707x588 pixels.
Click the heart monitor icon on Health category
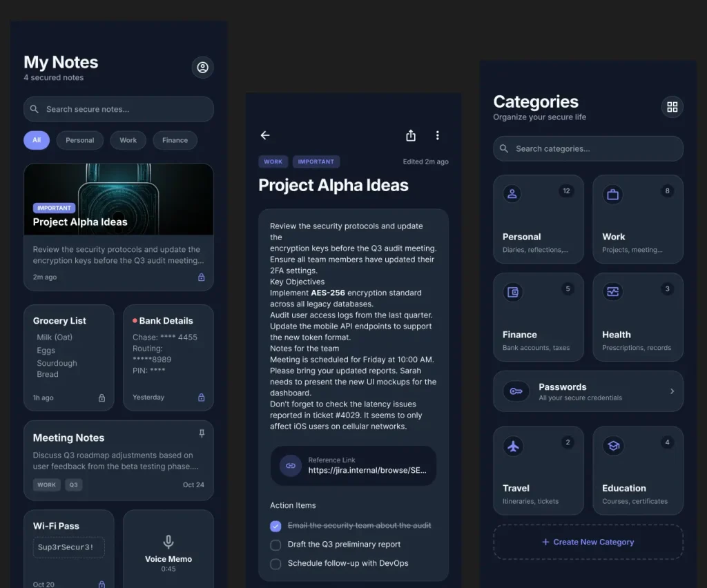click(x=613, y=291)
